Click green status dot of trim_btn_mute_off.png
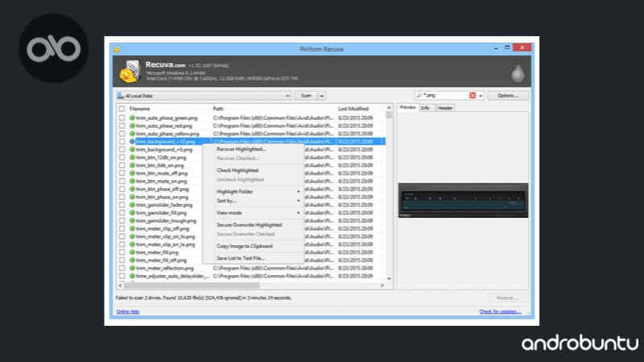 (132, 173)
